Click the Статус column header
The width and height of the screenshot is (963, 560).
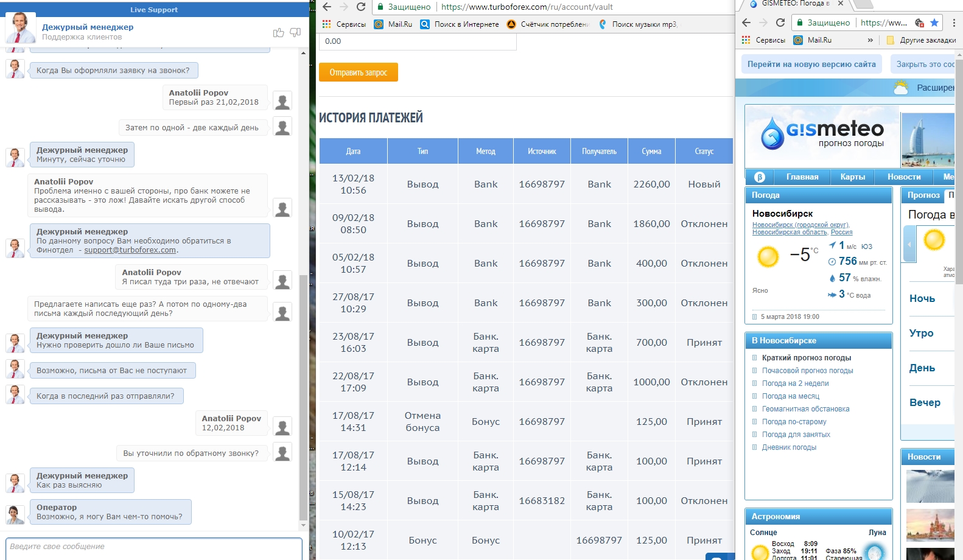pos(704,151)
